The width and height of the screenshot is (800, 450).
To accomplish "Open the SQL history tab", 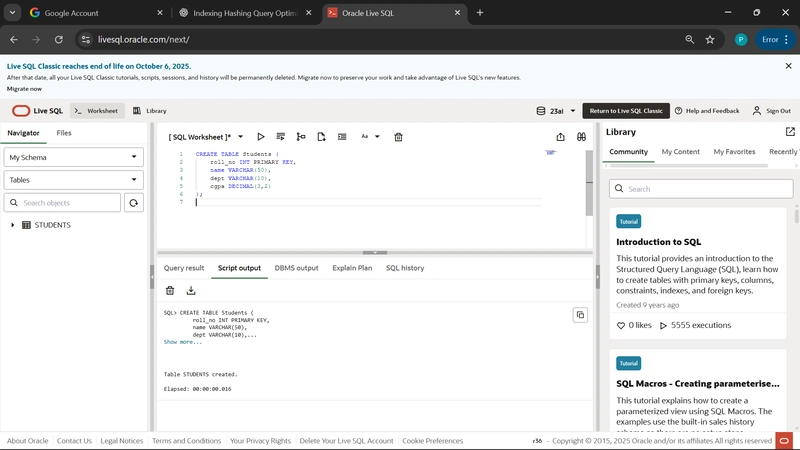I will point(405,268).
